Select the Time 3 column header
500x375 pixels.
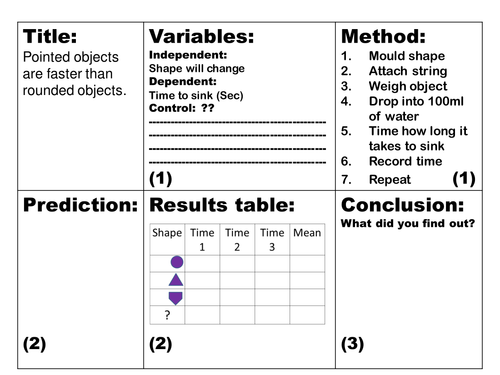click(272, 240)
